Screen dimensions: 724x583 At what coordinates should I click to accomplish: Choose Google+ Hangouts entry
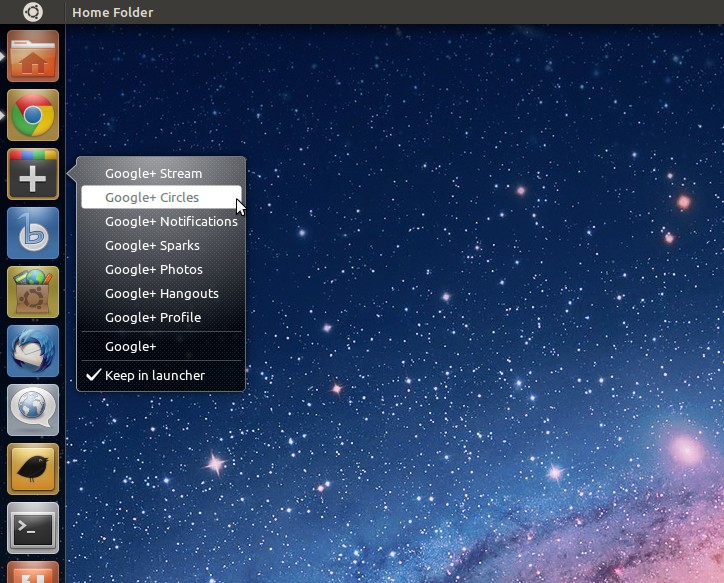tap(161, 294)
